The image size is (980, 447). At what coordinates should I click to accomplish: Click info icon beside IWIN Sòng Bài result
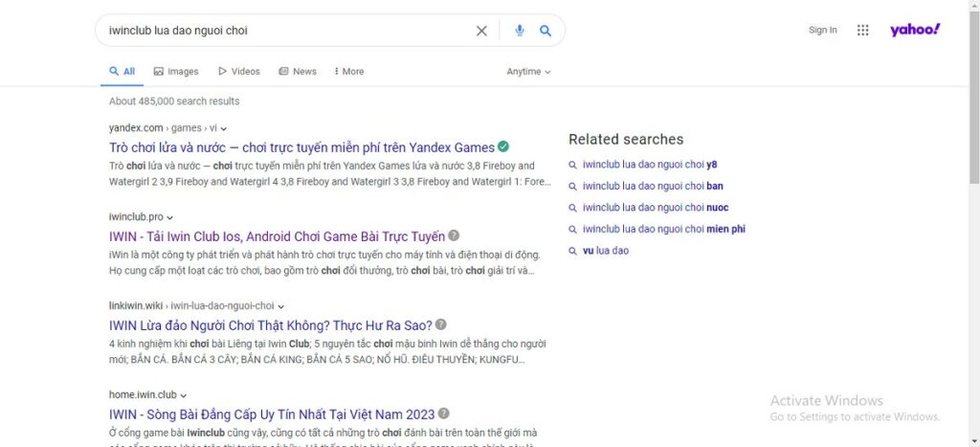(x=443, y=414)
